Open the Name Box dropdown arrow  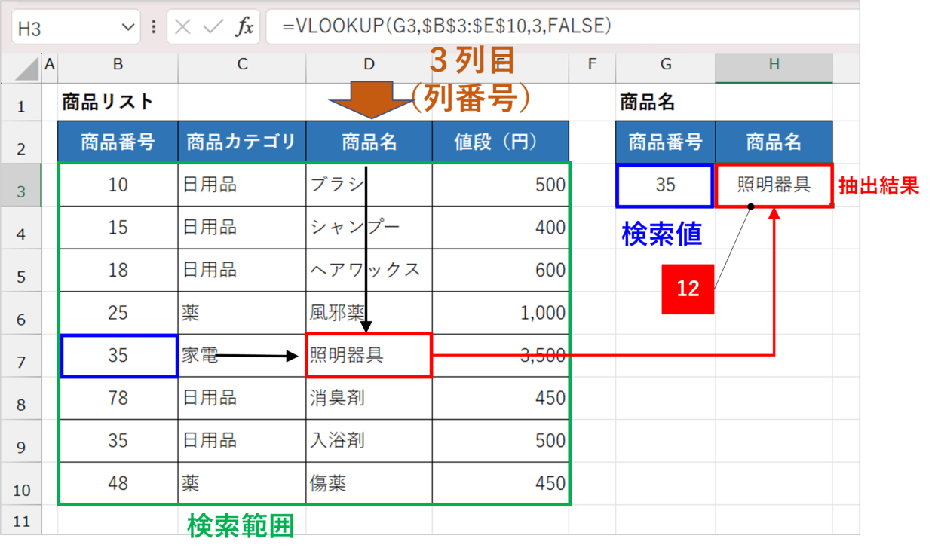coord(127,28)
